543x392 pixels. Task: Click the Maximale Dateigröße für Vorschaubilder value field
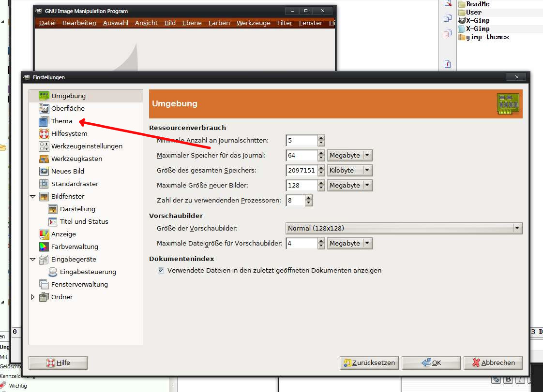(x=302, y=243)
